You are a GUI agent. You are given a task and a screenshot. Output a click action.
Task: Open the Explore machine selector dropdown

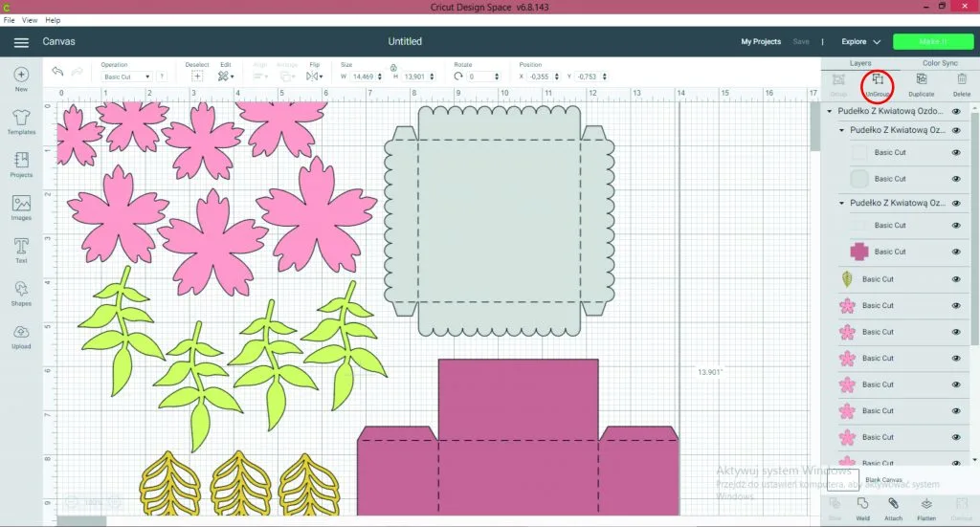point(860,42)
